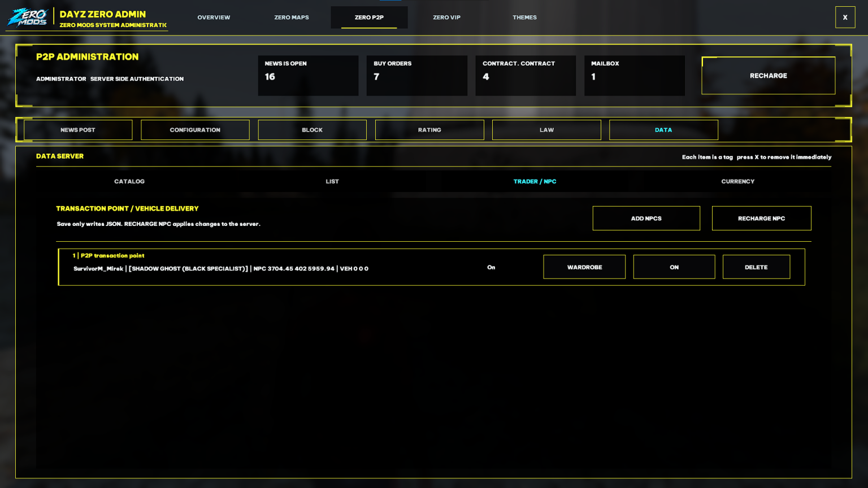Screen dimensions: 868x488
Task: Click the 'Server Side Authentication' label
Action: [137, 79]
